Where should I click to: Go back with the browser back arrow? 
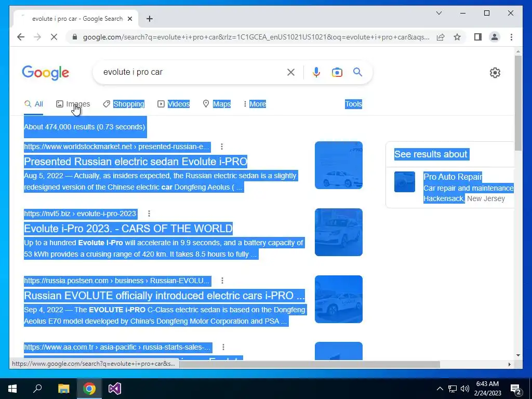tap(21, 37)
